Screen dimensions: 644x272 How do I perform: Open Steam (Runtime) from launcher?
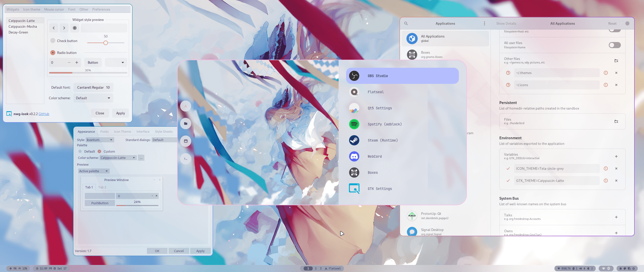(382, 140)
